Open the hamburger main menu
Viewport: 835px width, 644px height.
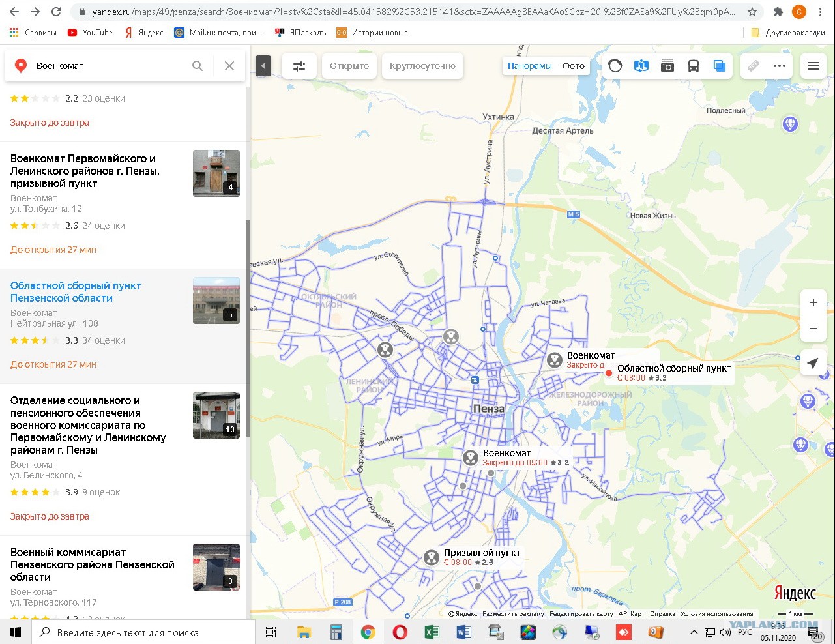(x=813, y=66)
